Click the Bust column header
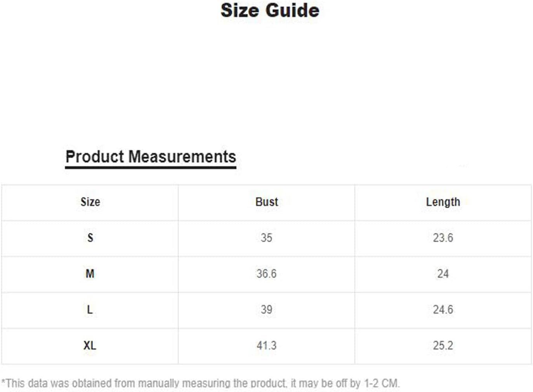533x392 pixels. tap(267, 202)
